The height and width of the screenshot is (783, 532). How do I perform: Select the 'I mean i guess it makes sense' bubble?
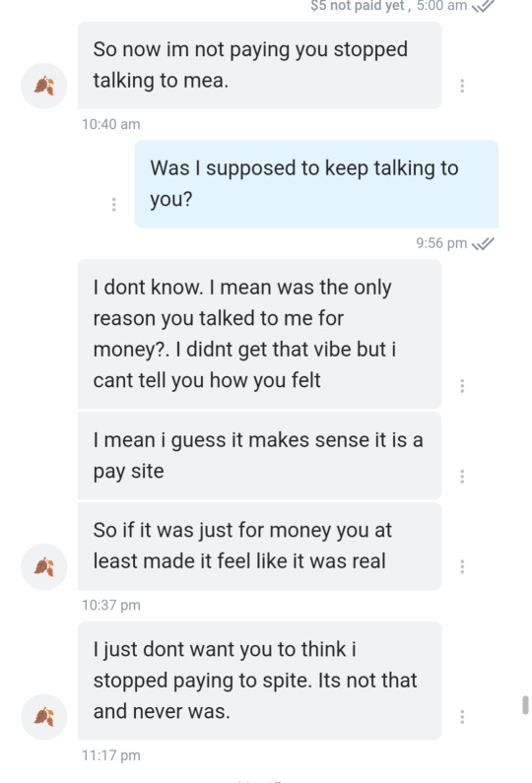(260, 455)
